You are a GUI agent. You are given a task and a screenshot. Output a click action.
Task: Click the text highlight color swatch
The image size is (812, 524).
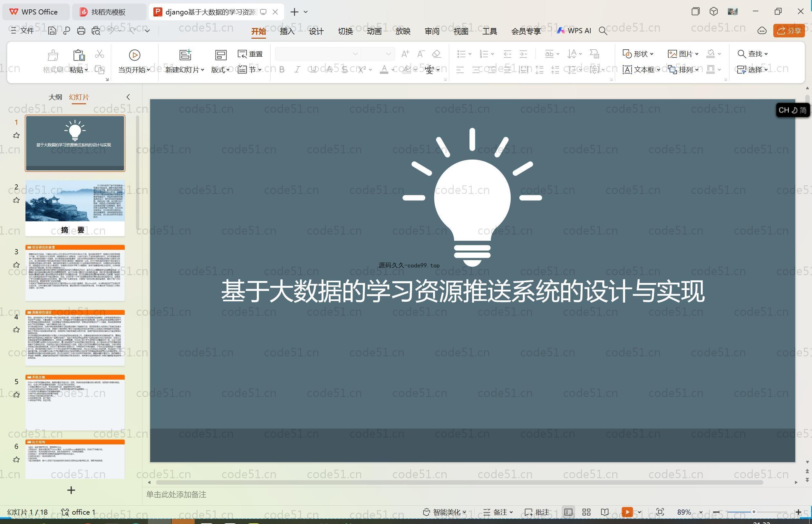[x=406, y=69]
